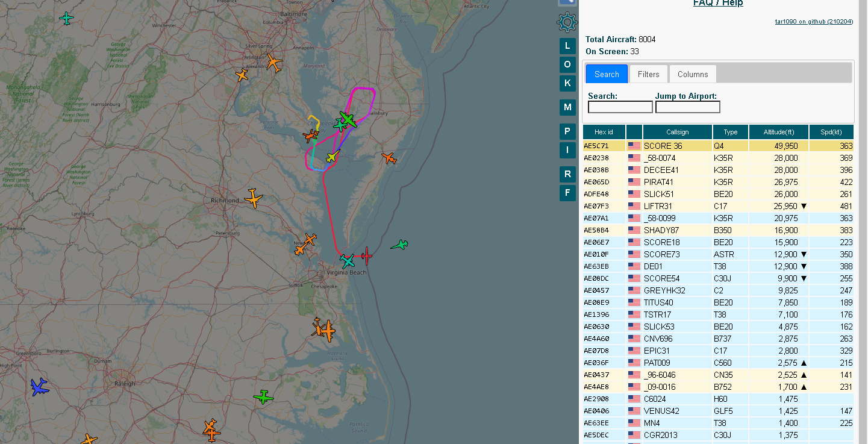868x444 pixels.
Task: Select the CNV696 row
Action: [x=718, y=339]
